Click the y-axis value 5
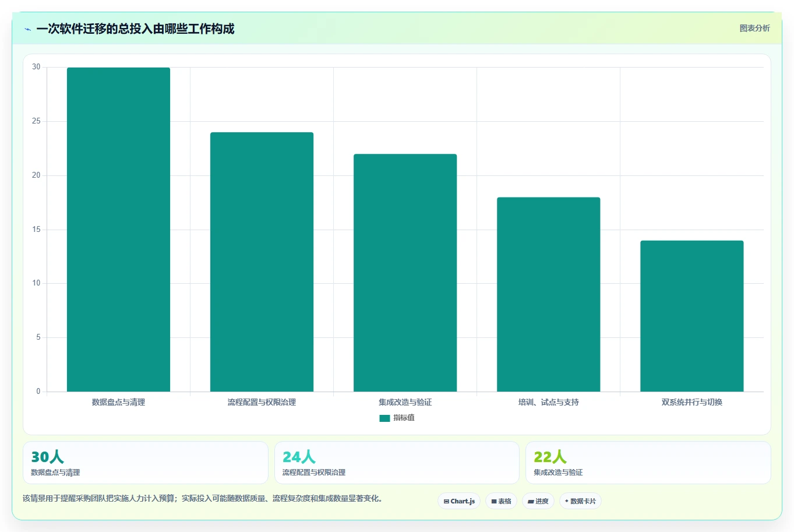This screenshot has height=532, width=794. (38, 337)
